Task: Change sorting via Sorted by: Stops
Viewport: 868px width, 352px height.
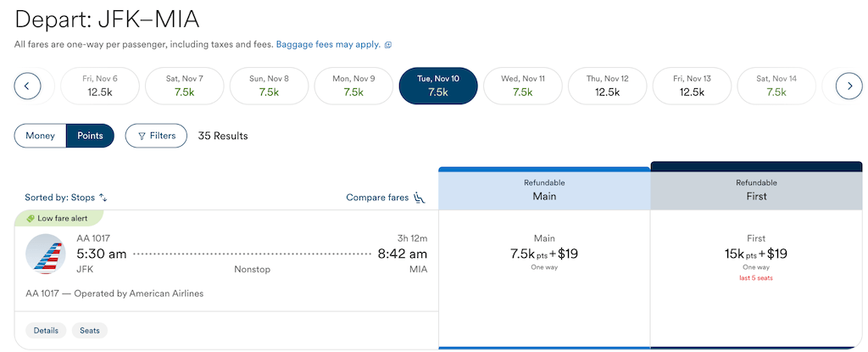Action: [60, 198]
